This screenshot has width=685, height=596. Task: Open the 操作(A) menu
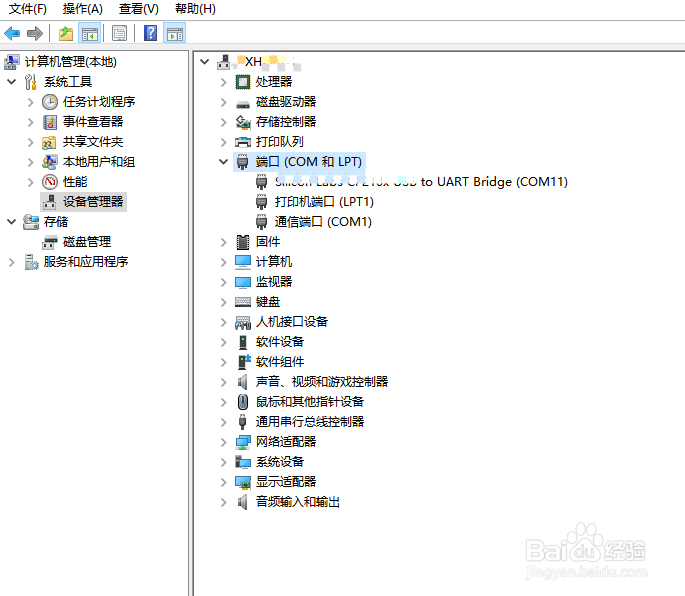83,9
